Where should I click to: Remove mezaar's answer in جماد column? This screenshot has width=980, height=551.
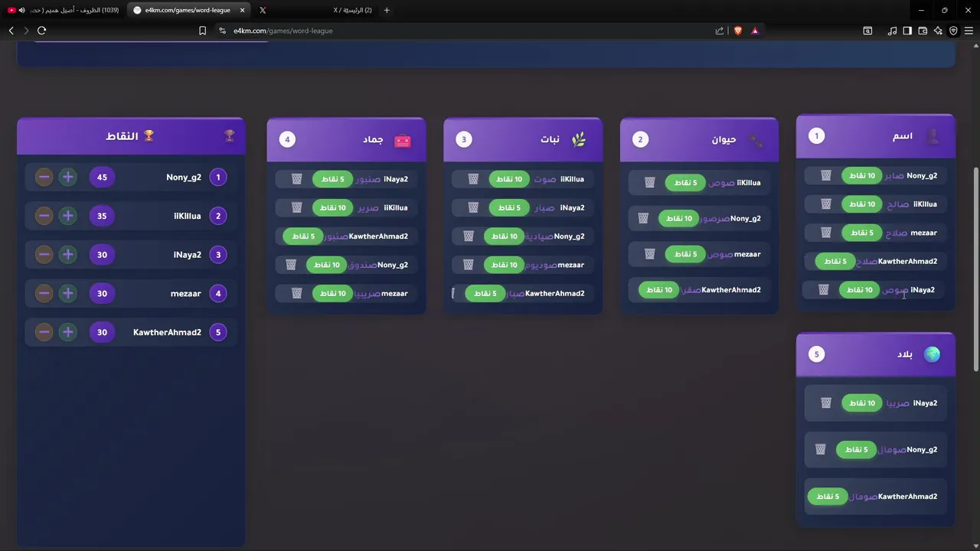(x=297, y=293)
